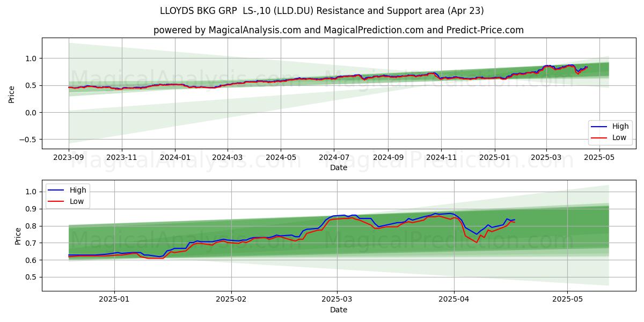Image resolution: width=644 pixels, height=322 pixels.
Task: Click the '2024-03' tick label on the top chart
Action: pos(228,158)
